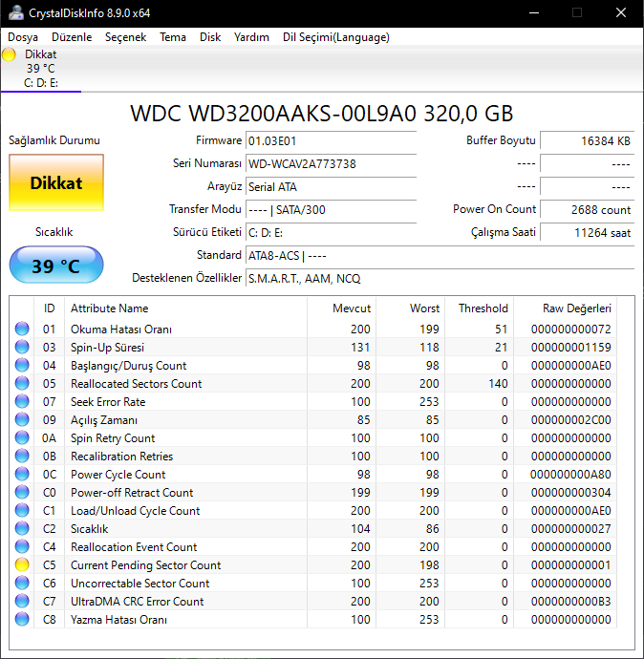
Task: Click the yellow Dikkat health status button
Action: [x=56, y=182]
